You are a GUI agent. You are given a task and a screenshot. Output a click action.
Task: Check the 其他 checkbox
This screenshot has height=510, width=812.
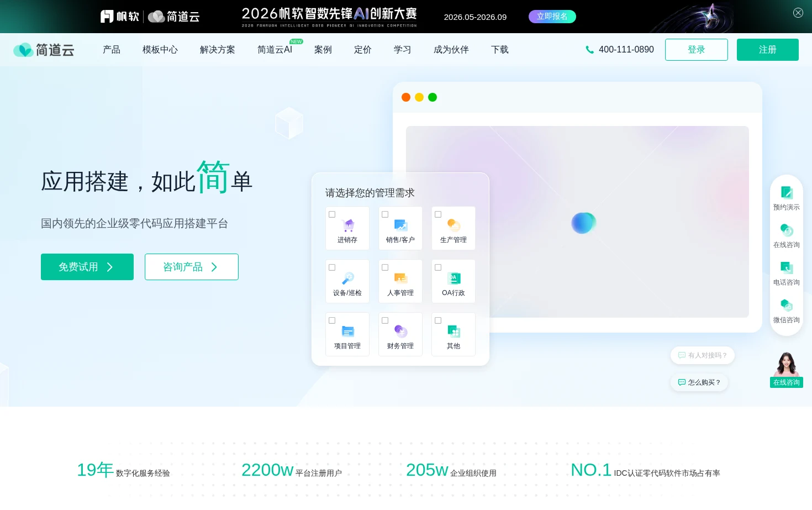(x=438, y=320)
